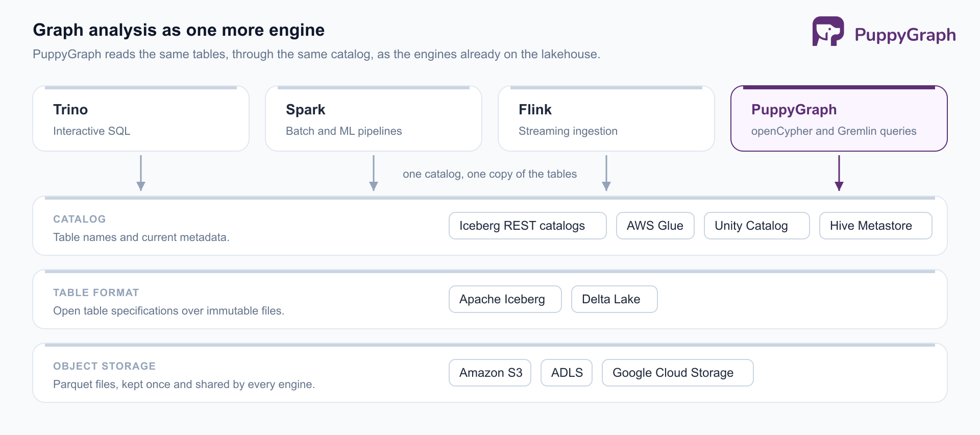Select the CATALOG layer label
Image resolution: width=980 pixels, height=435 pixels.
point(80,219)
